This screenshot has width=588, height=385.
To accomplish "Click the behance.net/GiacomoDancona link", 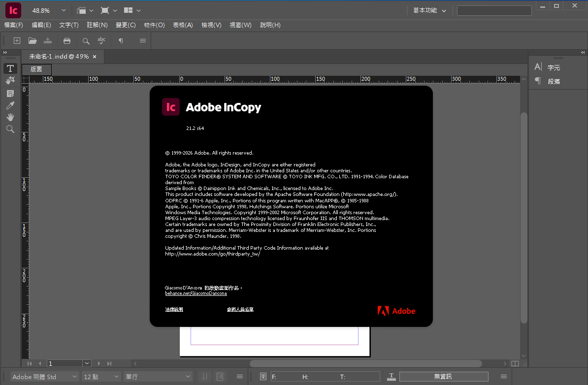I will (196, 293).
